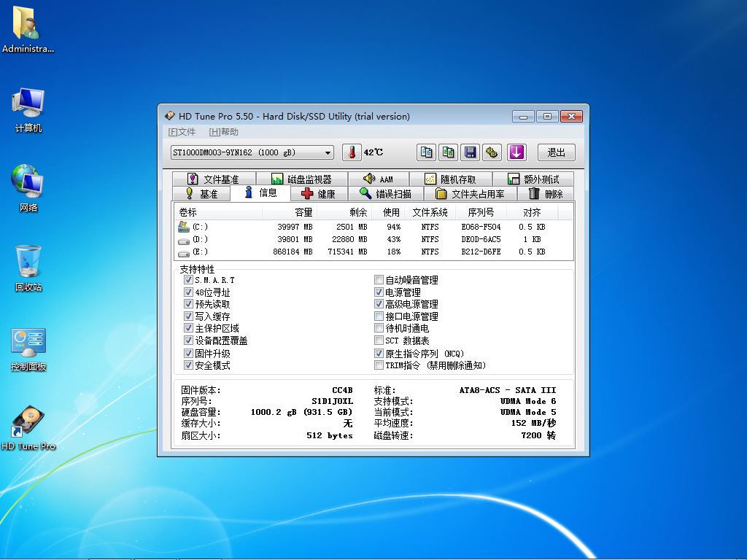747x560 pixels.
Task: Open the 文件 menu
Action: [182, 132]
